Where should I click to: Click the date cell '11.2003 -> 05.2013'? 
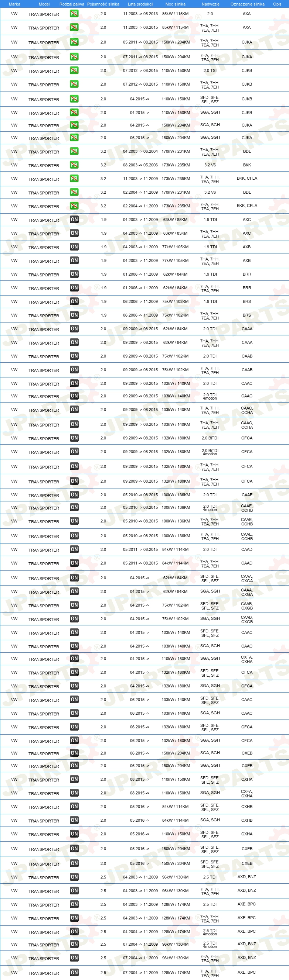click(x=140, y=14)
